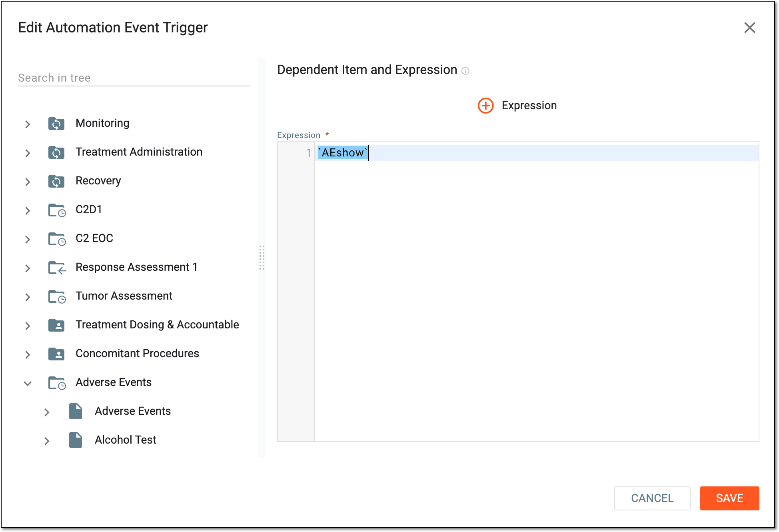Select the Recovery tree label
This screenshot has width=779, height=532.
98,180
